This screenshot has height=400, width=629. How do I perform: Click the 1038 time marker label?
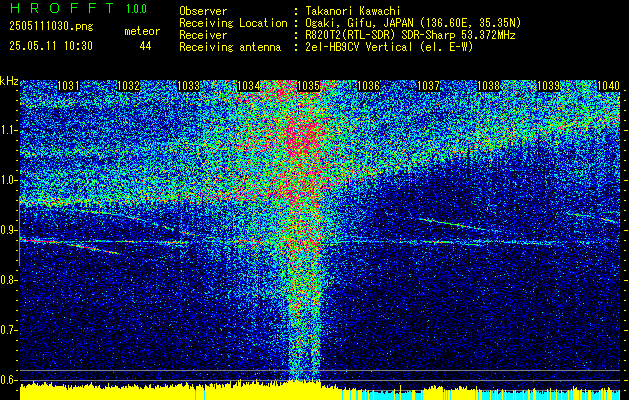click(488, 85)
